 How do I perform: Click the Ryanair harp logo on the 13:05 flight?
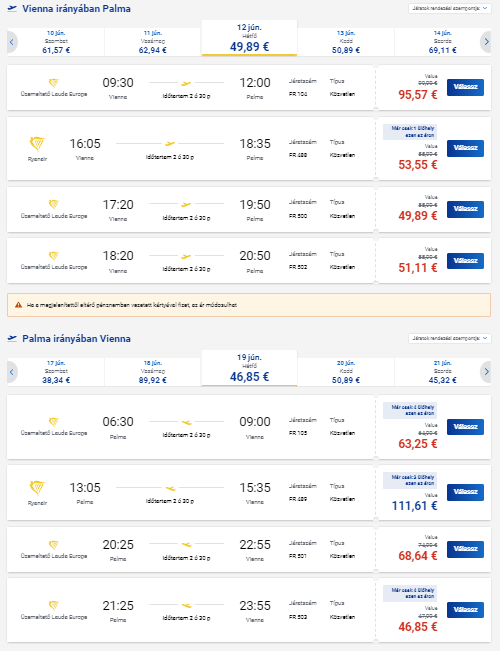point(37,488)
